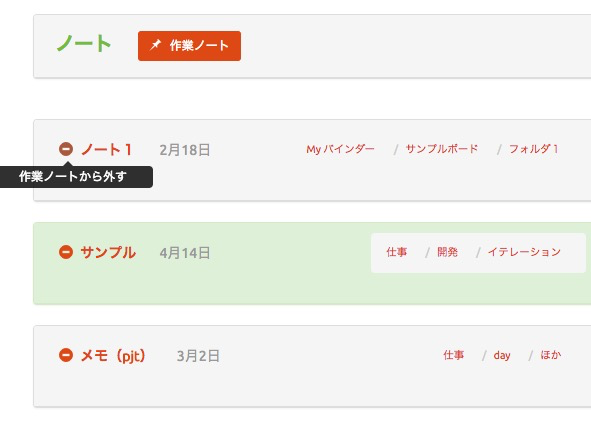Click the 3月2日 date of メモ (pjt)
591x423 pixels.
pyautogui.click(x=198, y=356)
